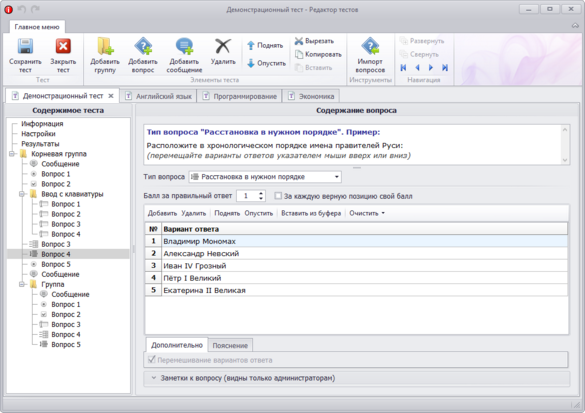The height and width of the screenshot is (413, 585).
Task: Go to first item navigation arrow
Action: (x=403, y=68)
